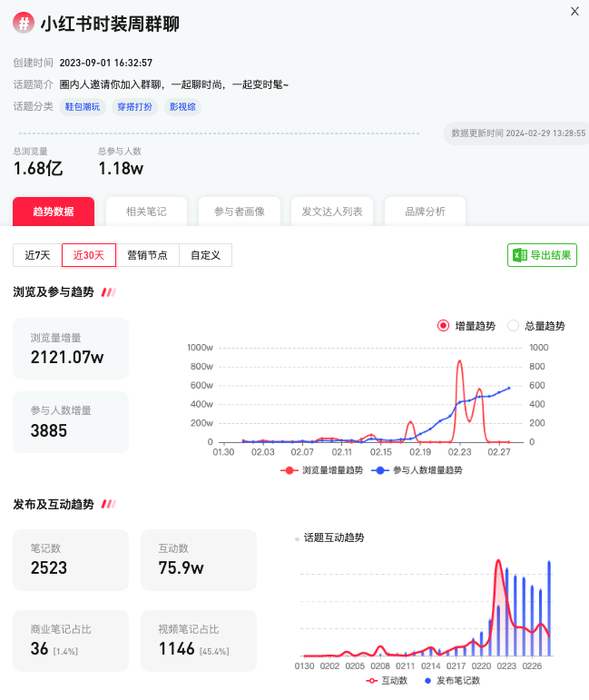This screenshot has height=700, width=589.
Task: Choose the 自定义 date range option
Action: 205,255
